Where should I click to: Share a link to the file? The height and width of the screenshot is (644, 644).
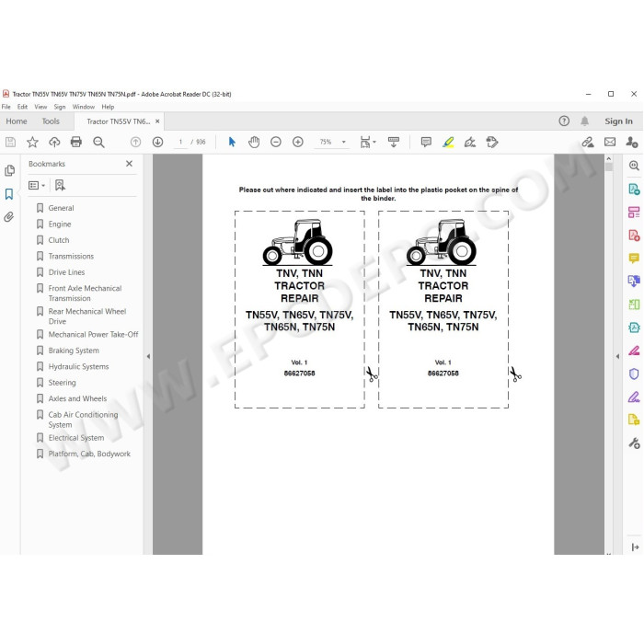588,142
